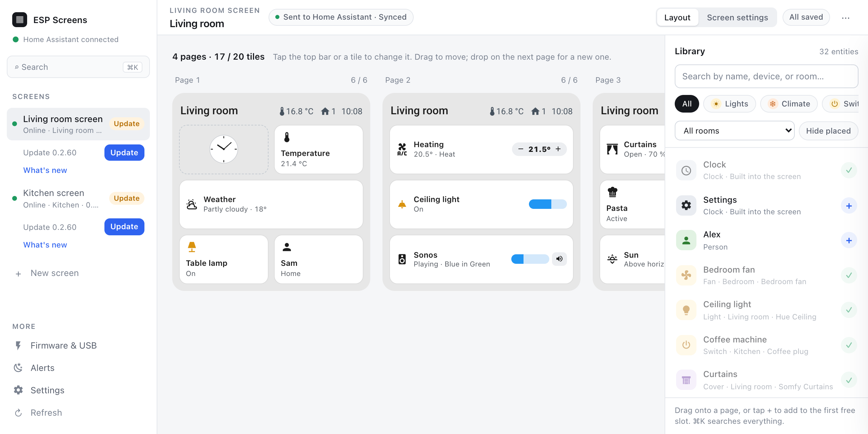Toggle the Clock placed checkmark
The width and height of the screenshot is (868, 434).
pos(849,170)
